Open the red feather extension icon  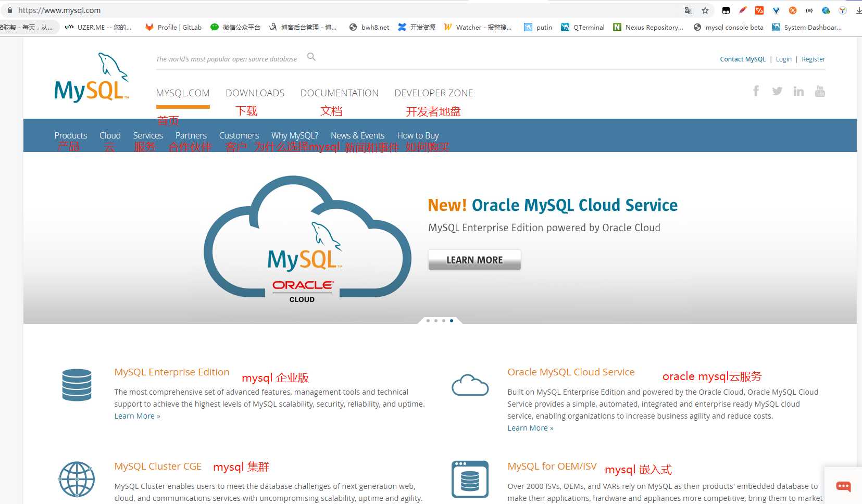pyautogui.click(x=743, y=10)
